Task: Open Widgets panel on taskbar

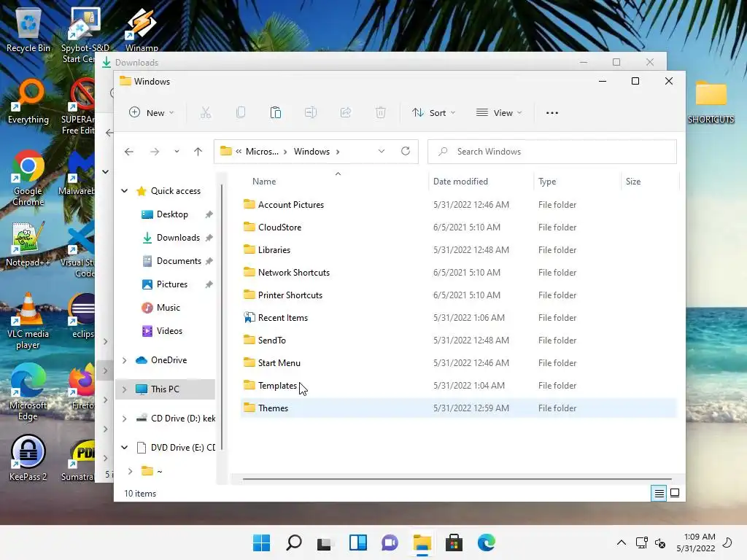Action: pos(357,542)
